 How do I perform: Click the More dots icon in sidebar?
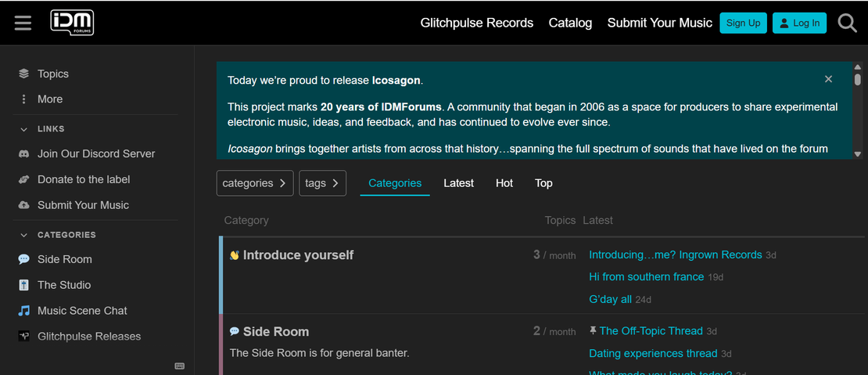[23, 99]
